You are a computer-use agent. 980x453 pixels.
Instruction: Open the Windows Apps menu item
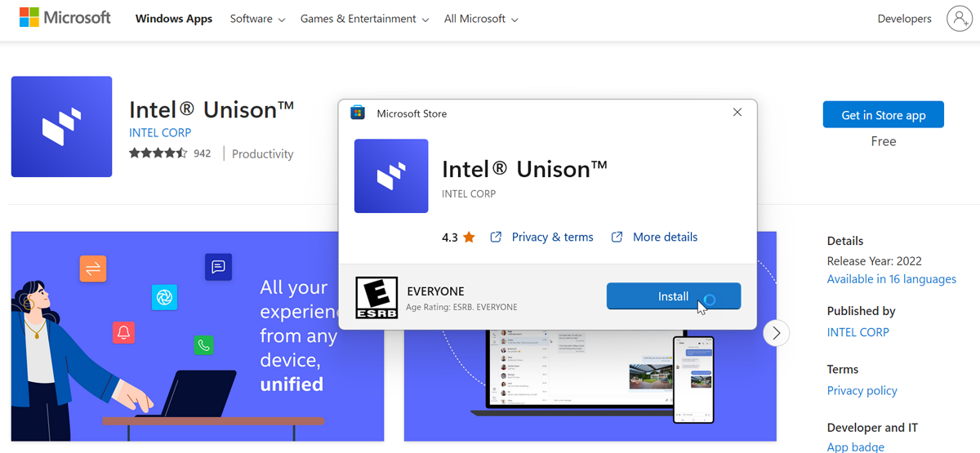(174, 19)
